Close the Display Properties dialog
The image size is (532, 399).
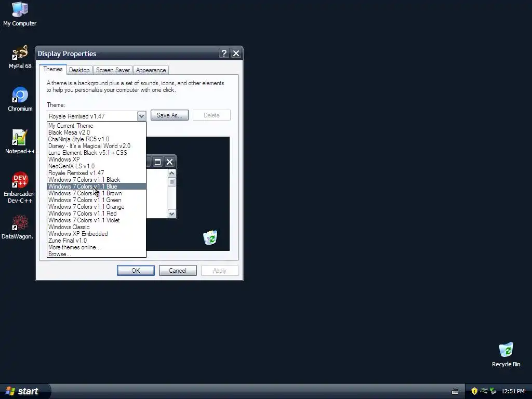(236, 54)
